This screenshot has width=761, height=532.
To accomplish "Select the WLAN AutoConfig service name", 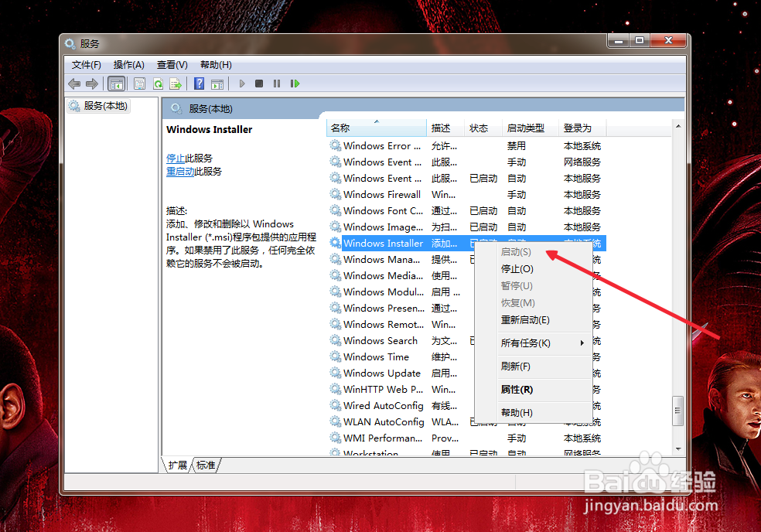I will 384,422.
